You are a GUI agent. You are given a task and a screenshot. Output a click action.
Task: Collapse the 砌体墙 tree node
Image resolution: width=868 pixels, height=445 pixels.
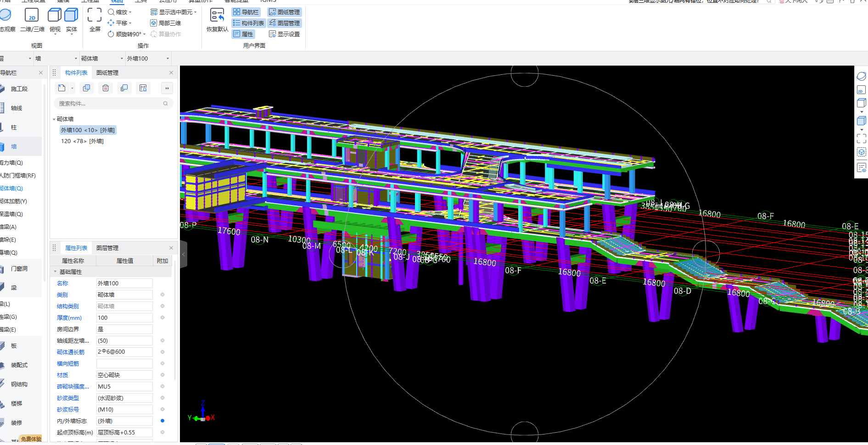(x=54, y=119)
